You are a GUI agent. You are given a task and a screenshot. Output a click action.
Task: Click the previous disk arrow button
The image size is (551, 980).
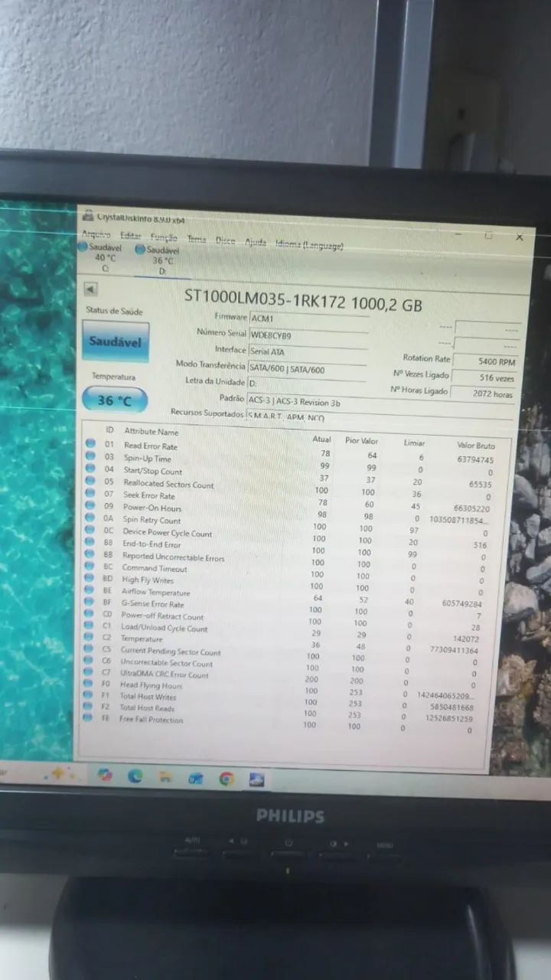[90, 289]
